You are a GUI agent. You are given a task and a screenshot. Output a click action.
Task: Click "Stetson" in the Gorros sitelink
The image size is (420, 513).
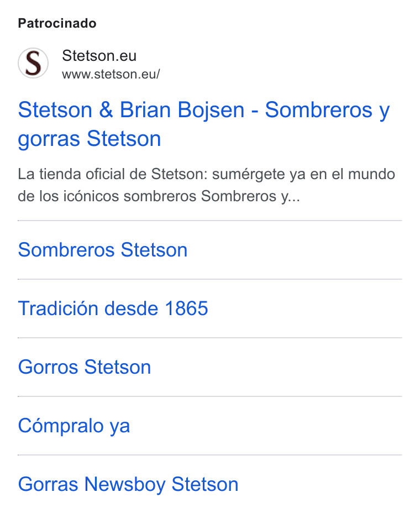118,367
